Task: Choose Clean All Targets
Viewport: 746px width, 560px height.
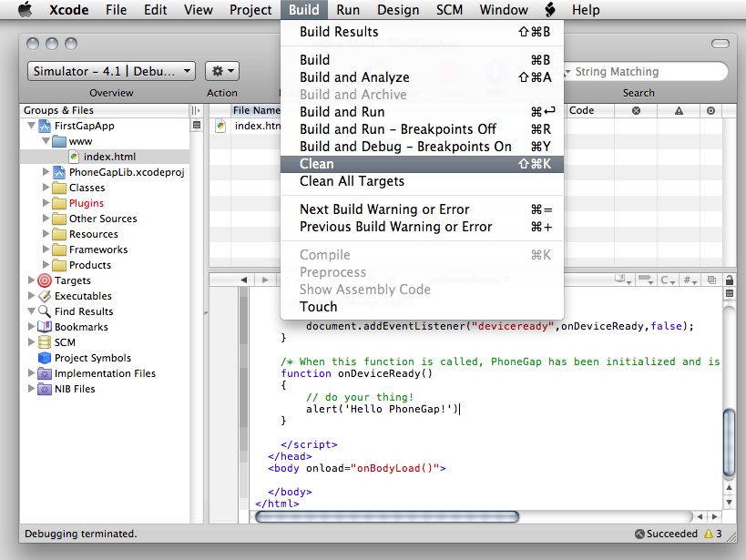Action: coord(422,181)
